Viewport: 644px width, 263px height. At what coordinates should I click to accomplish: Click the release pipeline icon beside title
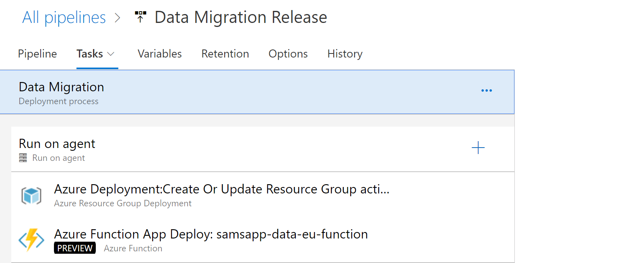(140, 17)
